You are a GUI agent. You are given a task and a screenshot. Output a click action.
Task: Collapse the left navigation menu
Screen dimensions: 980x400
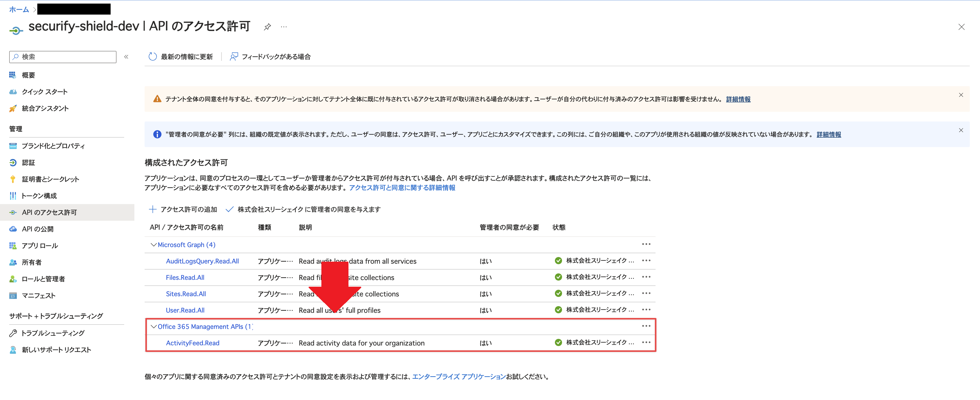(x=126, y=57)
